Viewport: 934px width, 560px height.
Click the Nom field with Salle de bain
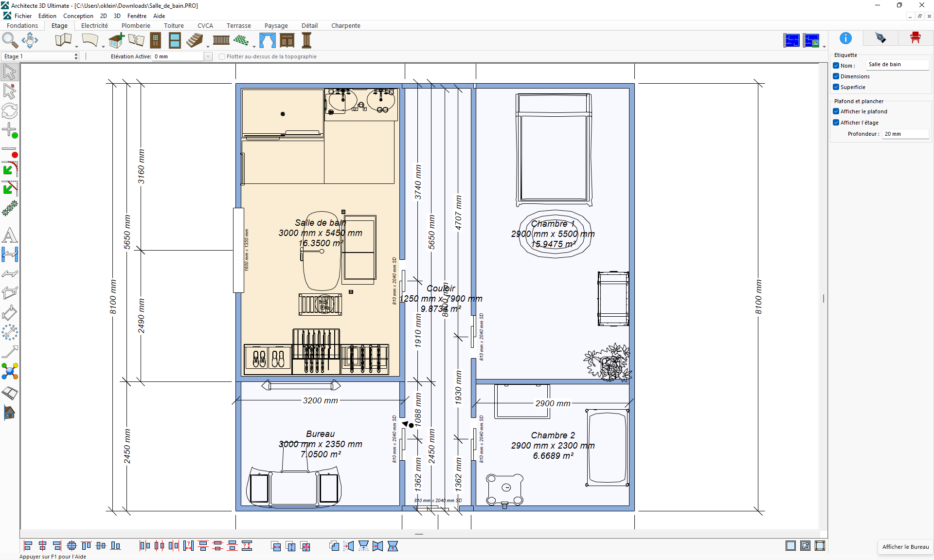pyautogui.click(x=898, y=65)
